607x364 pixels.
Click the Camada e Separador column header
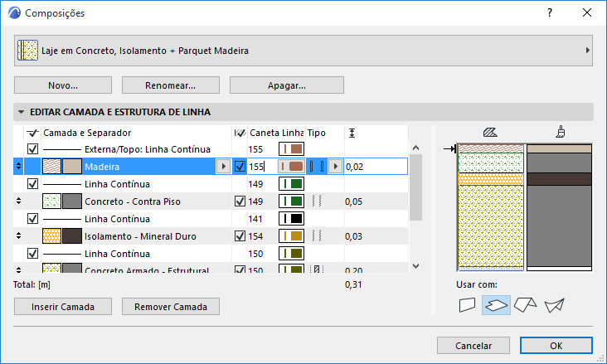click(87, 133)
